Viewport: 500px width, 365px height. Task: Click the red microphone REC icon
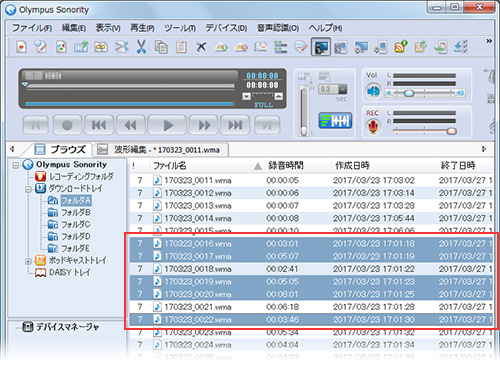point(373,127)
